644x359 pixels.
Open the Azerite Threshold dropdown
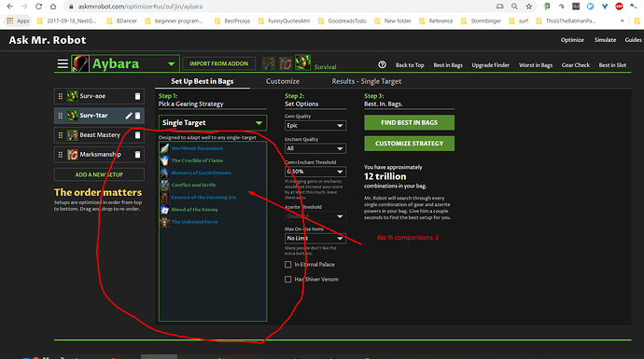[x=315, y=216]
